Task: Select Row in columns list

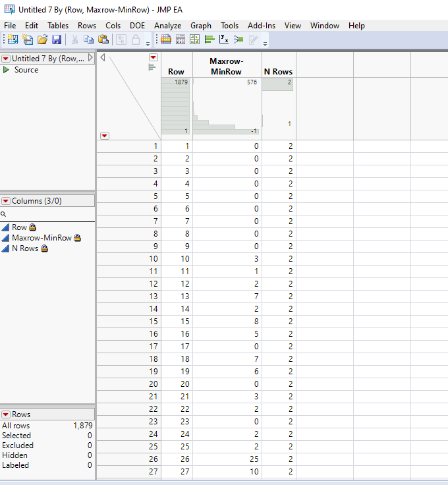Action: pos(19,227)
